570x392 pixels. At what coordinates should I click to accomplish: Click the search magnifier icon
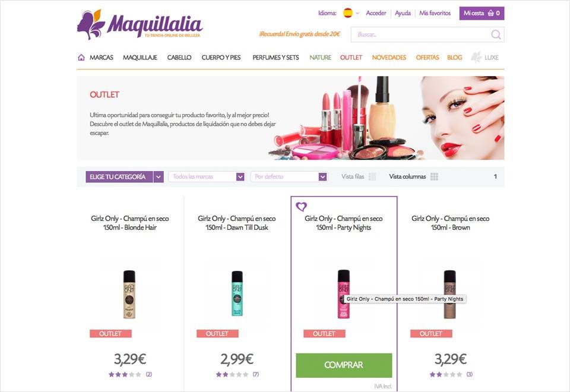(x=496, y=34)
